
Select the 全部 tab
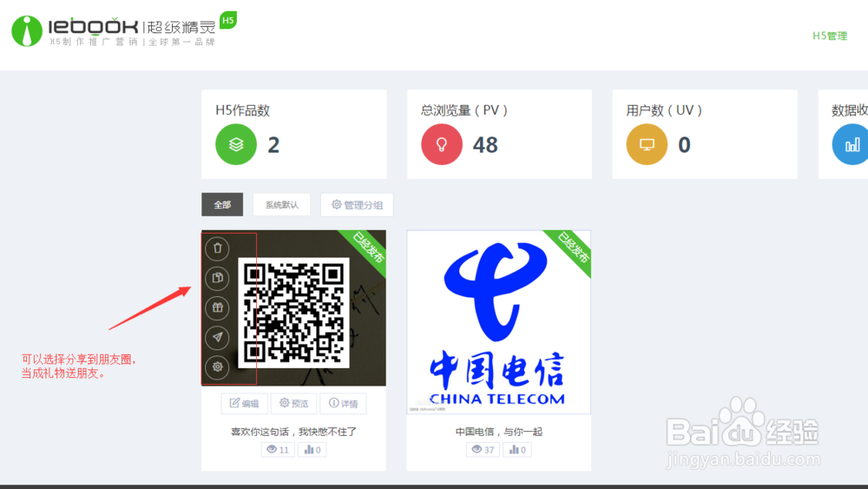pyautogui.click(x=222, y=204)
